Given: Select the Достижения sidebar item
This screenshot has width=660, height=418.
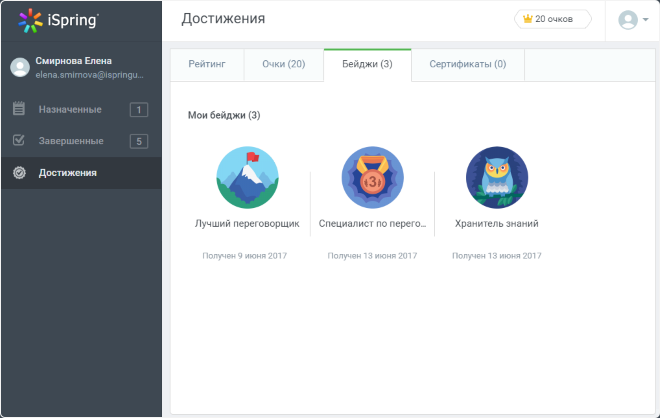Looking at the screenshot, I should [81, 173].
